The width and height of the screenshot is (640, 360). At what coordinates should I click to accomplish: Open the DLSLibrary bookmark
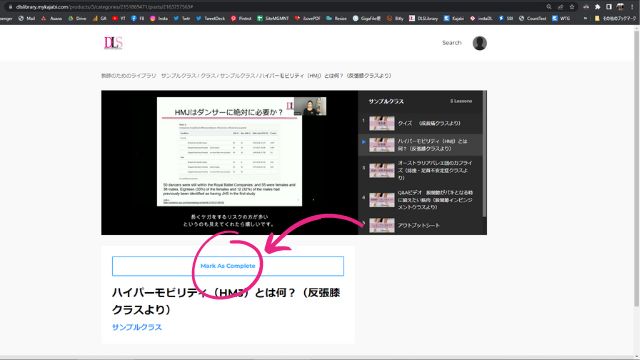coord(424,18)
